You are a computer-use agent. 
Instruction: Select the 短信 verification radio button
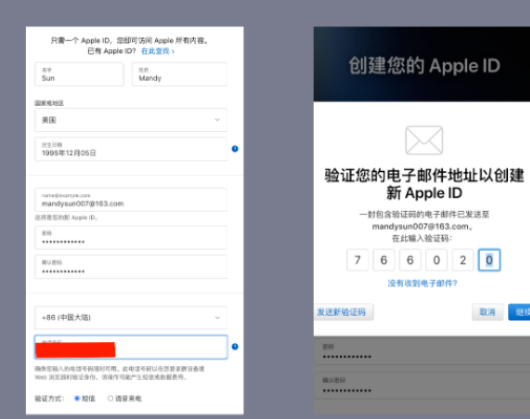(77, 398)
